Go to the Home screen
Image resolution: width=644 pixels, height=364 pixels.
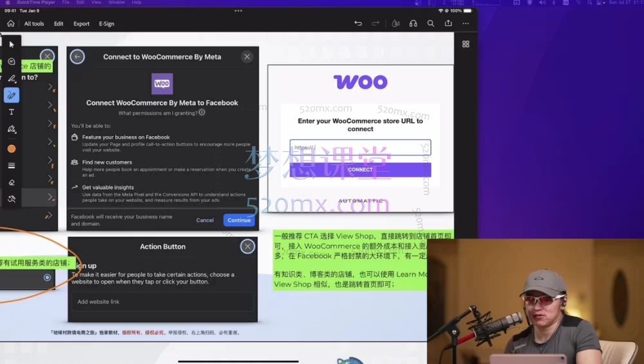tap(11, 24)
